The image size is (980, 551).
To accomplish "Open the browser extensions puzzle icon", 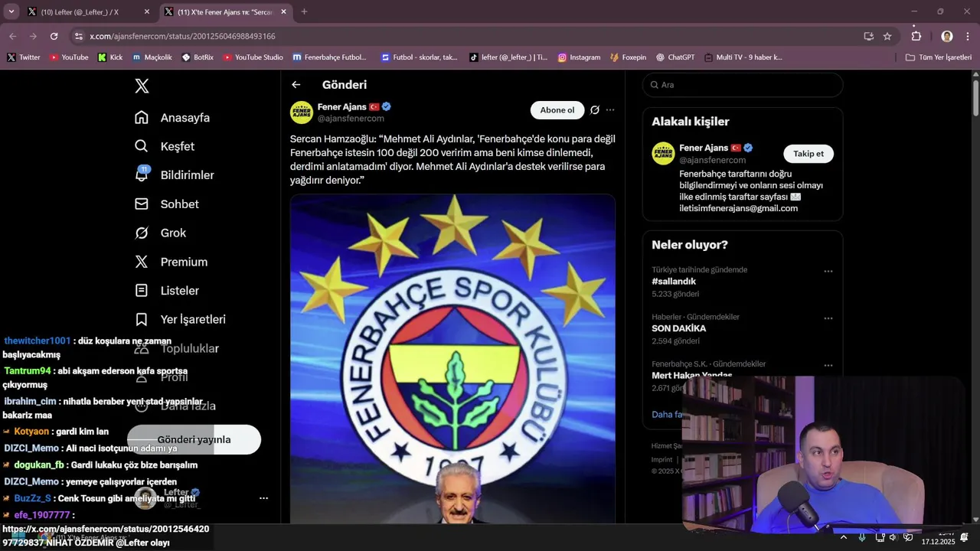I will click(916, 36).
